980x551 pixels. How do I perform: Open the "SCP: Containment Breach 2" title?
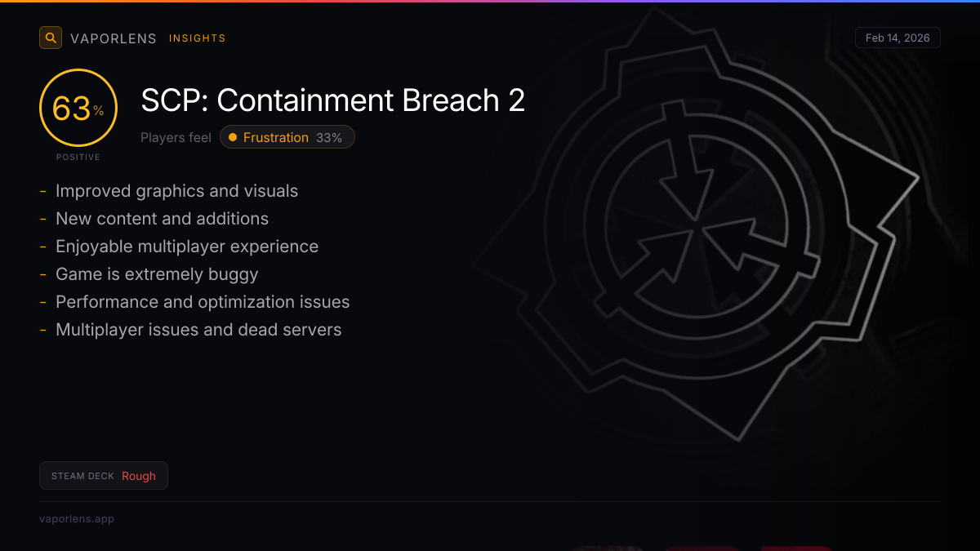pyautogui.click(x=332, y=100)
